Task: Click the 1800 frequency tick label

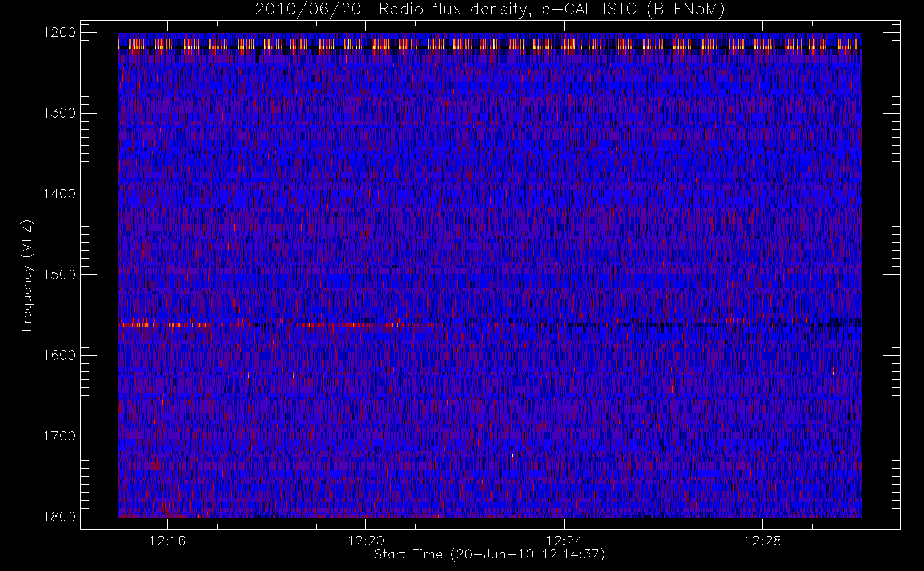Action: point(59,517)
